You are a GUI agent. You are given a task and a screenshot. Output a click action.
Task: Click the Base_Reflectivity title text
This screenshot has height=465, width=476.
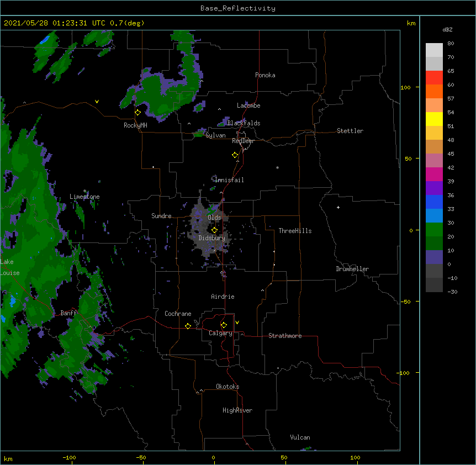coord(238,8)
